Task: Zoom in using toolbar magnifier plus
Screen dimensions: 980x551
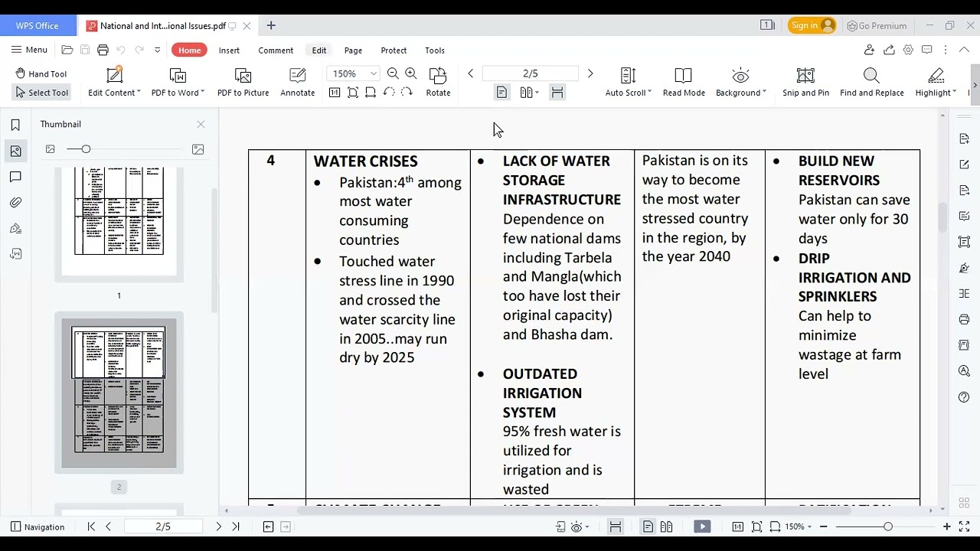Action: coord(411,73)
